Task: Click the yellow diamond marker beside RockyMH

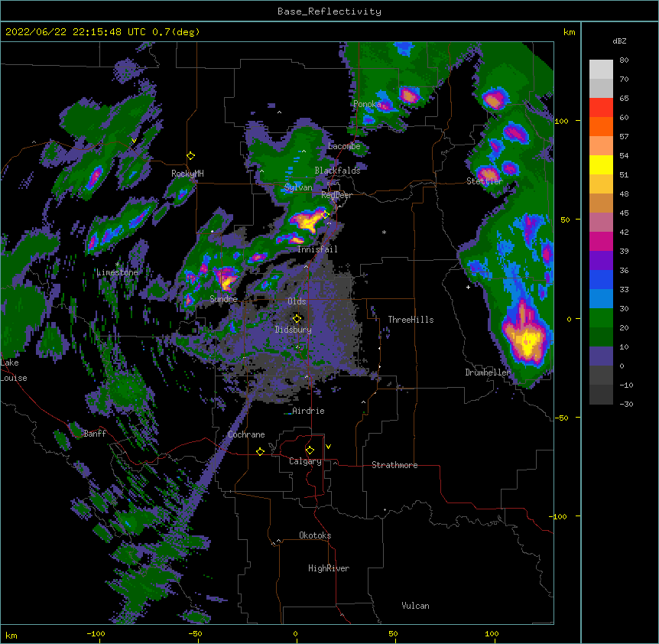Action: pyautogui.click(x=191, y=156)
